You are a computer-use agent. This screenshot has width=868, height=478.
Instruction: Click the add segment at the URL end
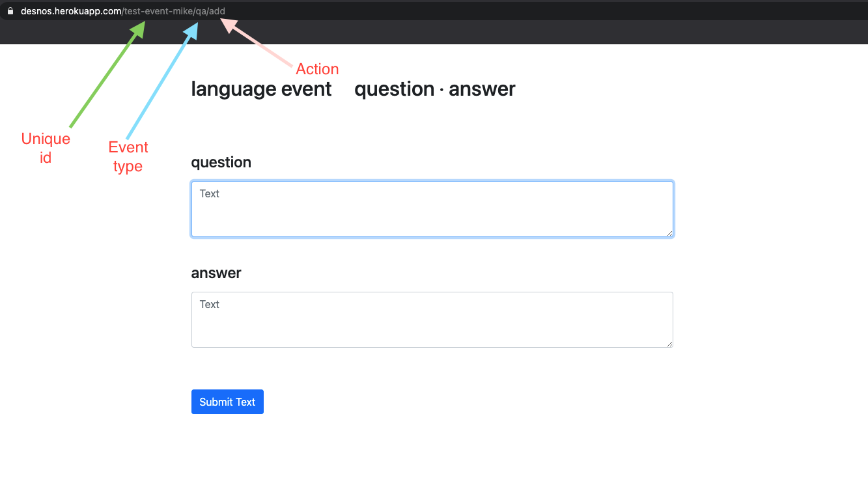217,11
